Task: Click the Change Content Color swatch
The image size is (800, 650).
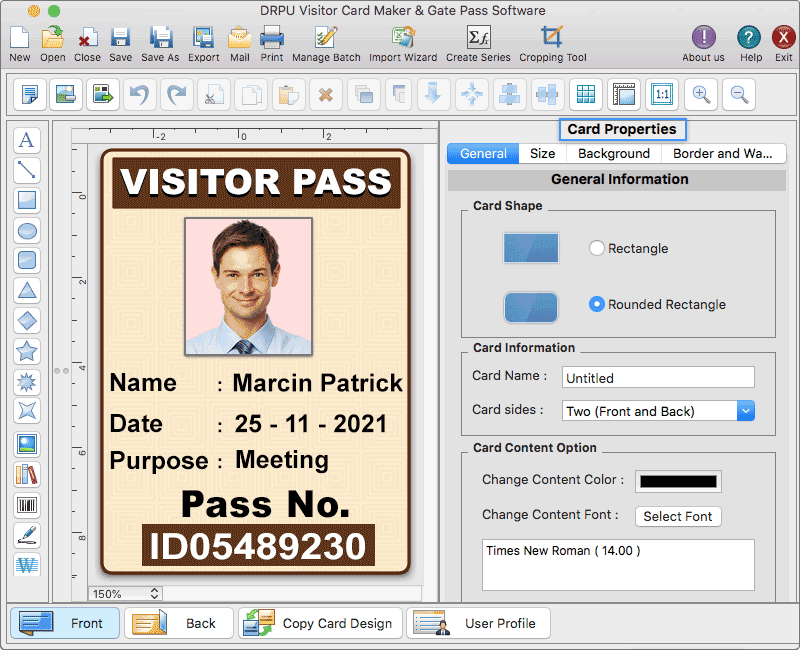Action: click(x=678, y=481)
